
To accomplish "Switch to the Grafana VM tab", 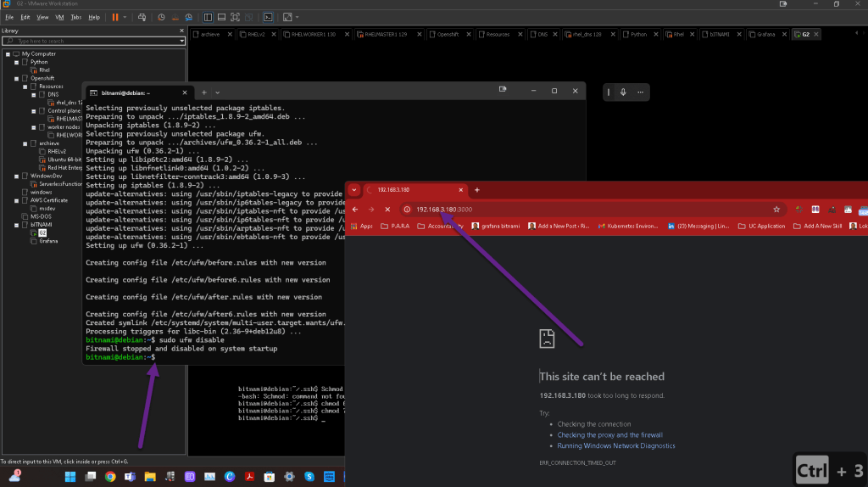I will (x=765, y=34).
